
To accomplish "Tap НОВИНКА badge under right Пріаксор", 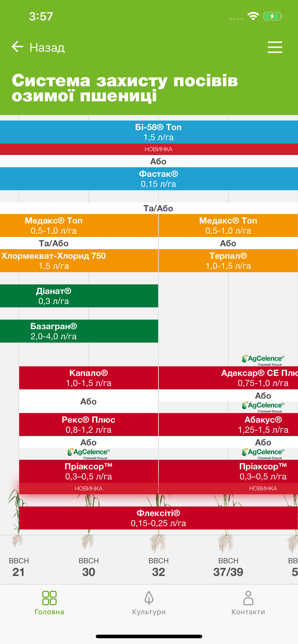I will (228, 489).
